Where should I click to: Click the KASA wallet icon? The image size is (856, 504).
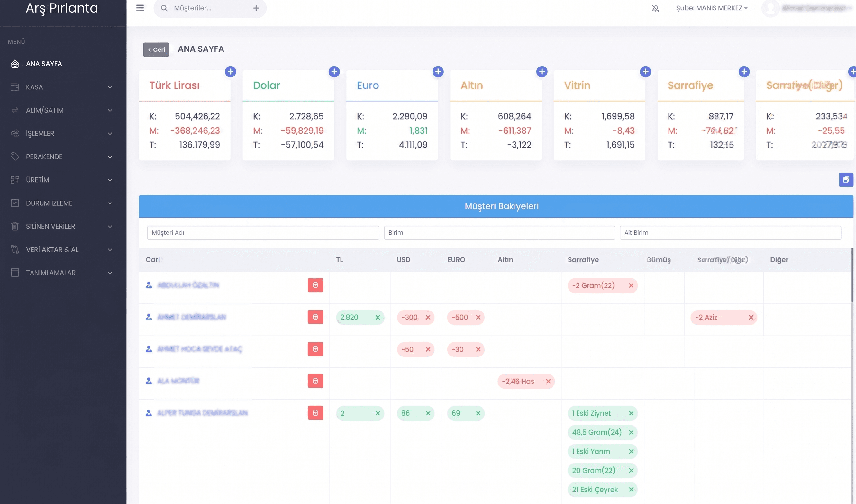(x=14, y=87)
